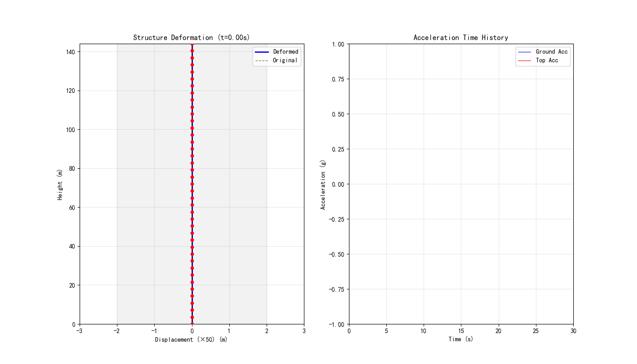Click the 2 tick on Displacement axis

[x=267, y=331]
